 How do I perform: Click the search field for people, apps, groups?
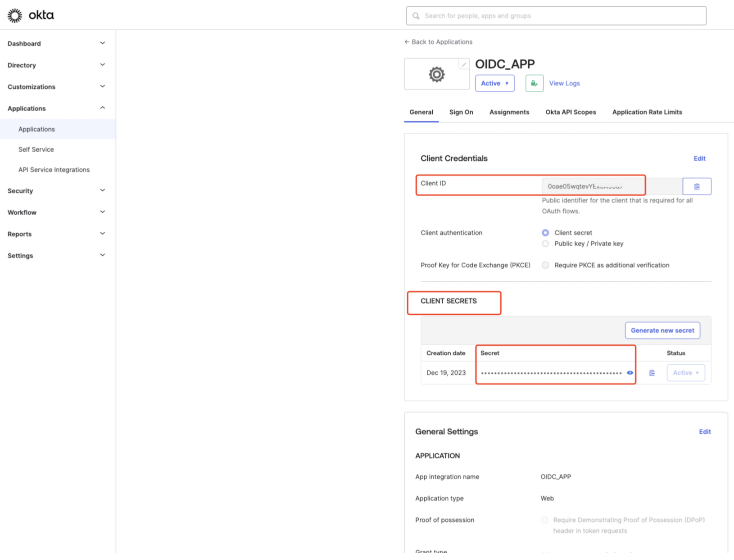pos(556,16)
